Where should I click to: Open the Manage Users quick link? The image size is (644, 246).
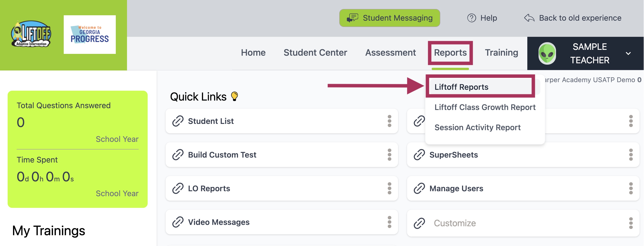[523, 189]
